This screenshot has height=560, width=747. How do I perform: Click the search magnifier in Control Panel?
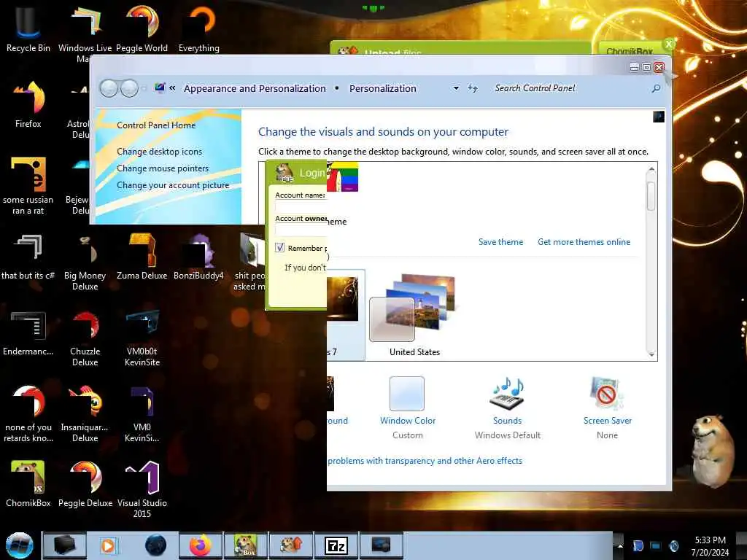pos(656,88)
